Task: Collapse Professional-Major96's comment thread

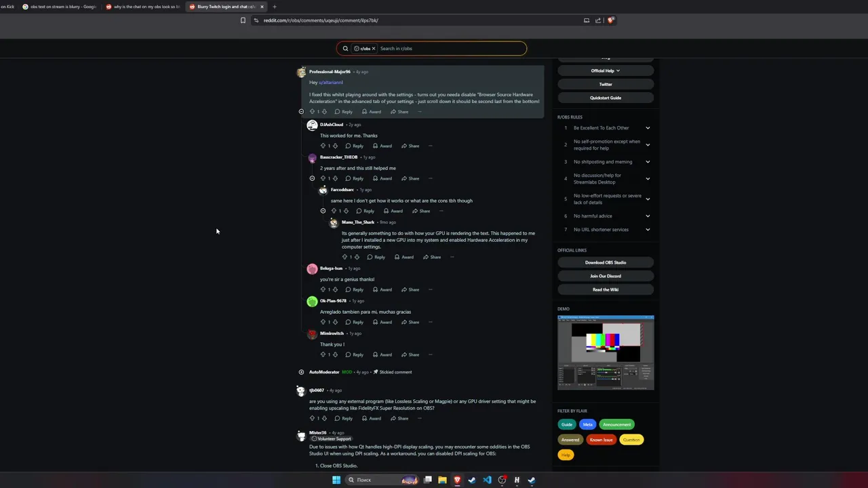Action: (301, 112)
